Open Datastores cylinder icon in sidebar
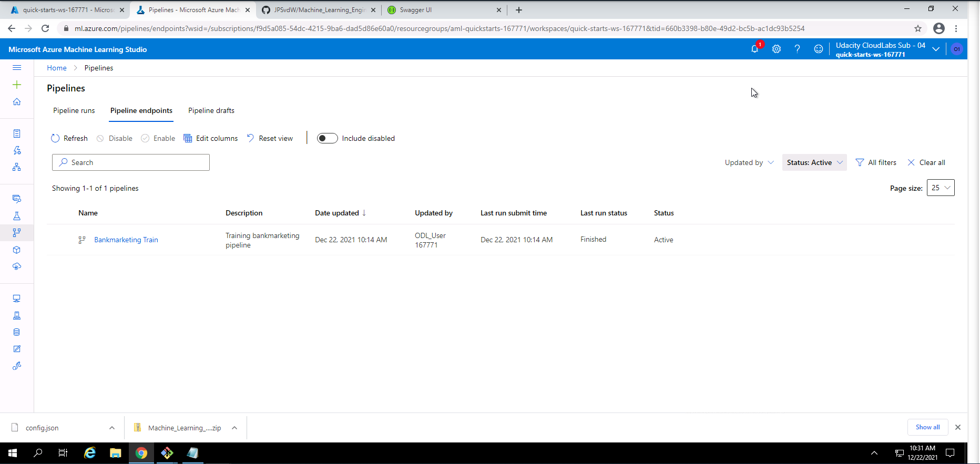980x464 pixels. coord(17,332)
